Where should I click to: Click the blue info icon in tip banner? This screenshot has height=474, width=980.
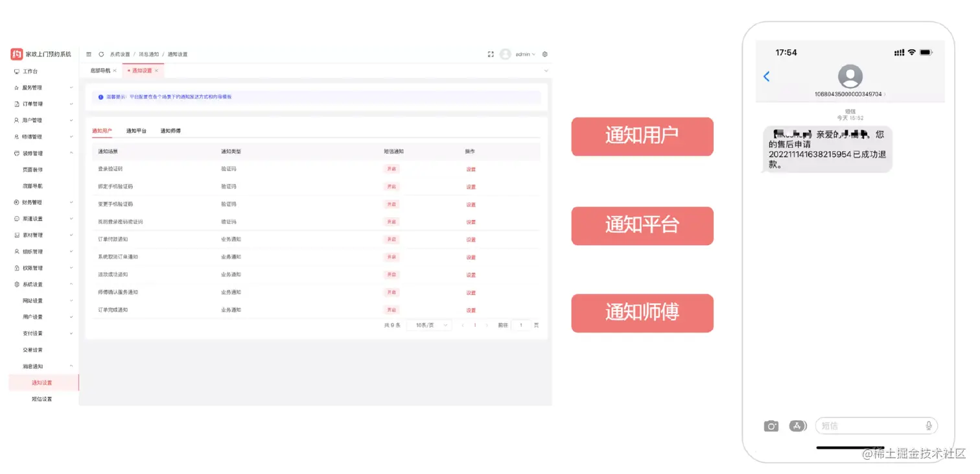pyautogui.click(x=101, y=97)
